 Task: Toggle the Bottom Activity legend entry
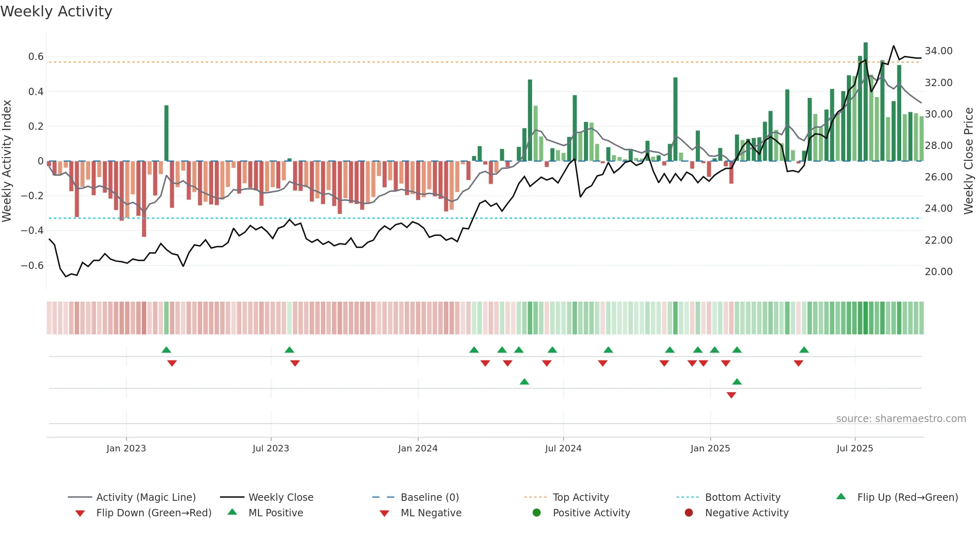pyautogui.click(x=728, y=497)
